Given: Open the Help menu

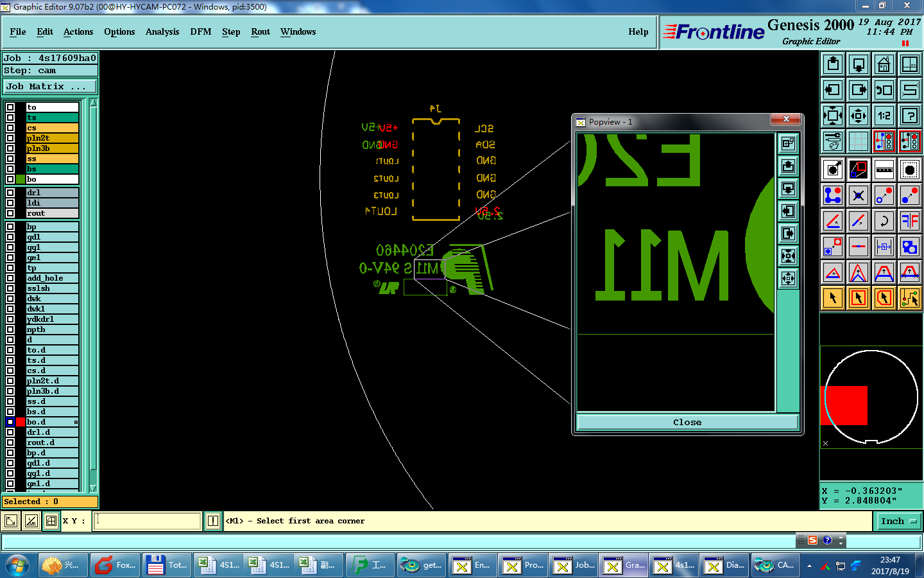Looking at the screenshot, I should point(638,32).
